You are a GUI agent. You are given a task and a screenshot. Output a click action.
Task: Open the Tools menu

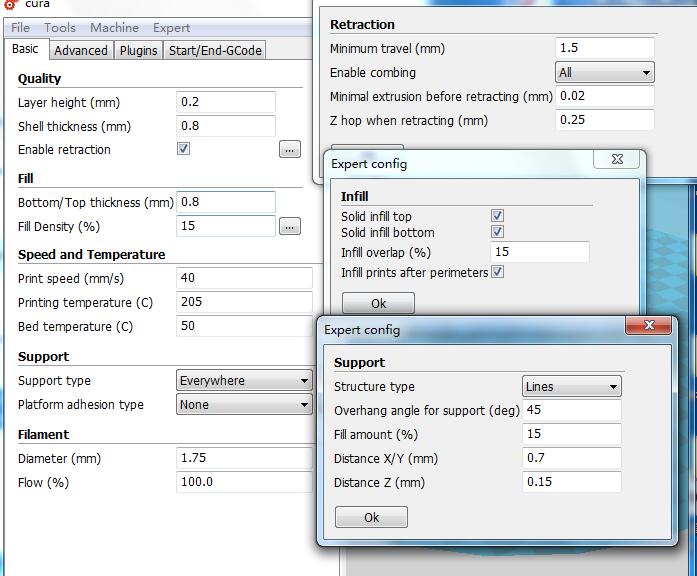click(x=60, y=28)
